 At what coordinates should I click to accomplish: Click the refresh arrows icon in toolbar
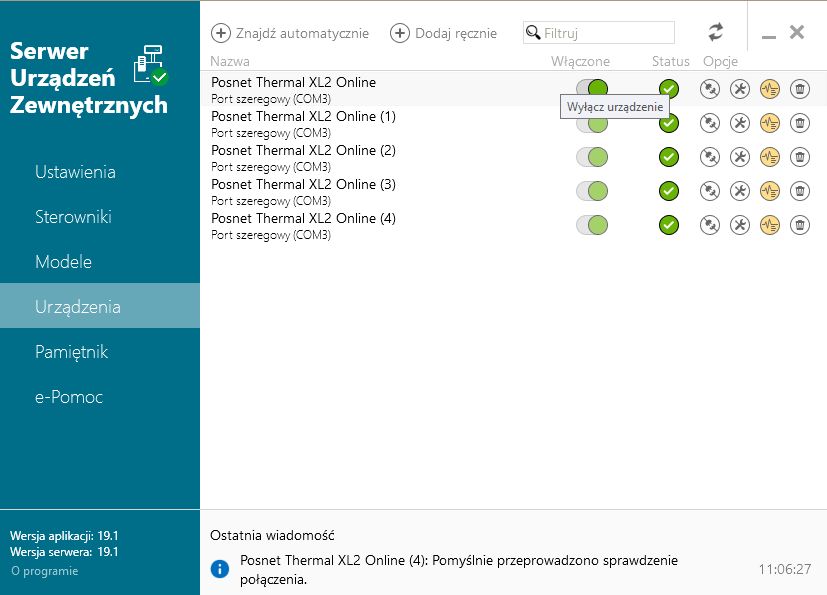[x=715, y=32]
